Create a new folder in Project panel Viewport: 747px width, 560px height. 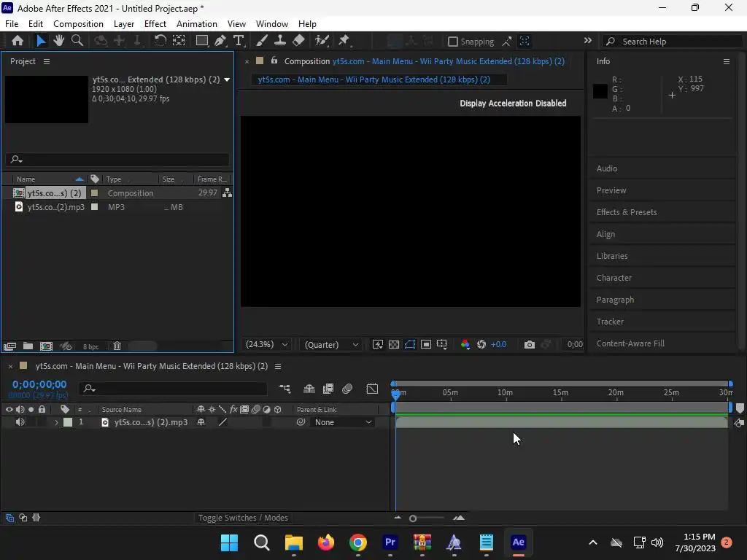click(28, 346)
